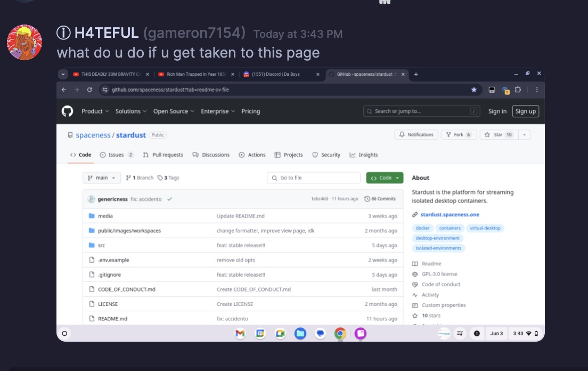Open the stardust.spaceness.one link
The width and height of the screenshot is (588, 371).
[450, 214]
